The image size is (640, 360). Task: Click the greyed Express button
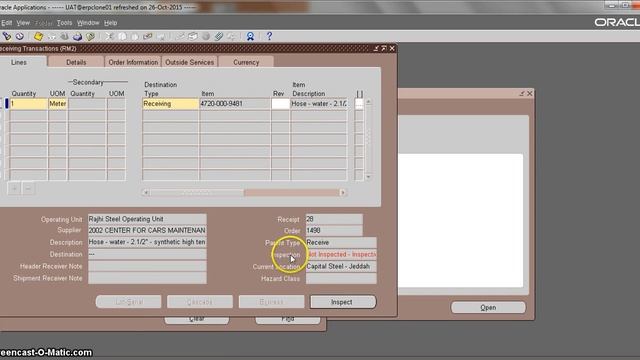click(x=271, y=302)
